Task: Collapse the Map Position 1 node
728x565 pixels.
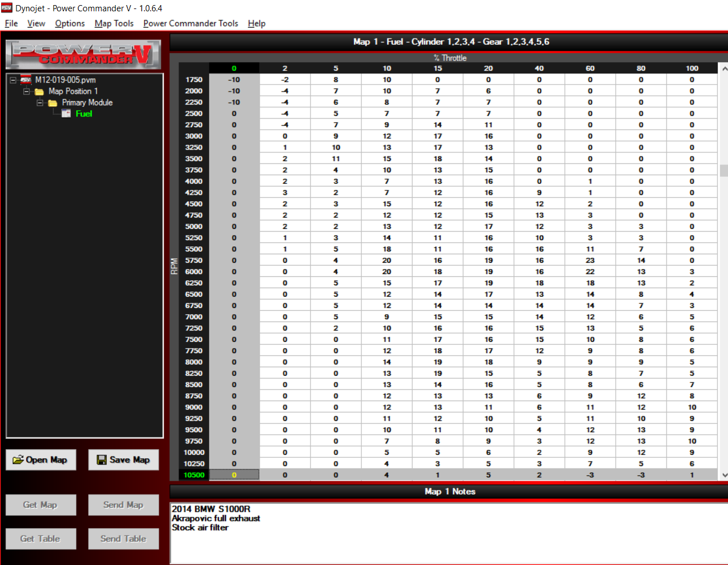Action: (x=26, y=91)
